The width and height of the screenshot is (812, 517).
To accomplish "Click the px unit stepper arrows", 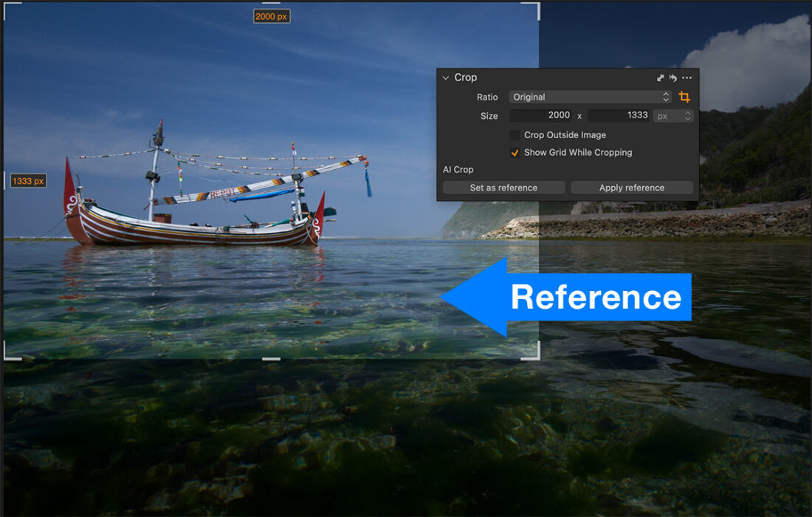I will [689, 116].
